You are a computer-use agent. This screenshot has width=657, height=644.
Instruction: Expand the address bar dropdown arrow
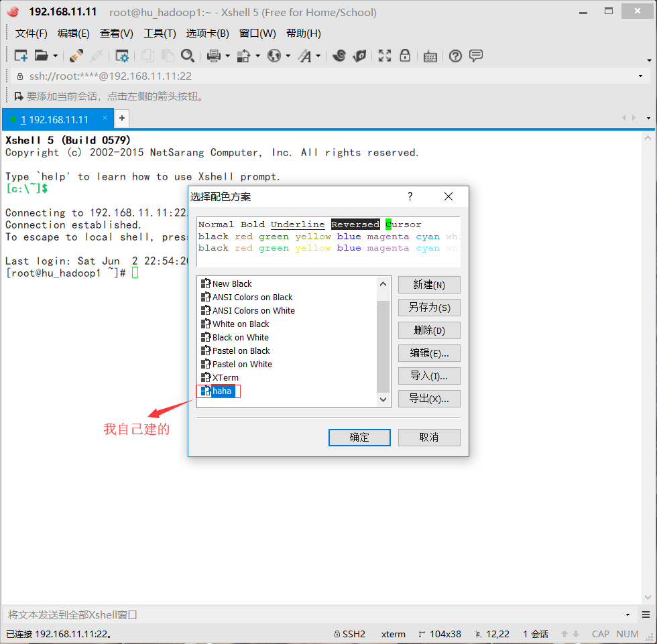point(640,76)
